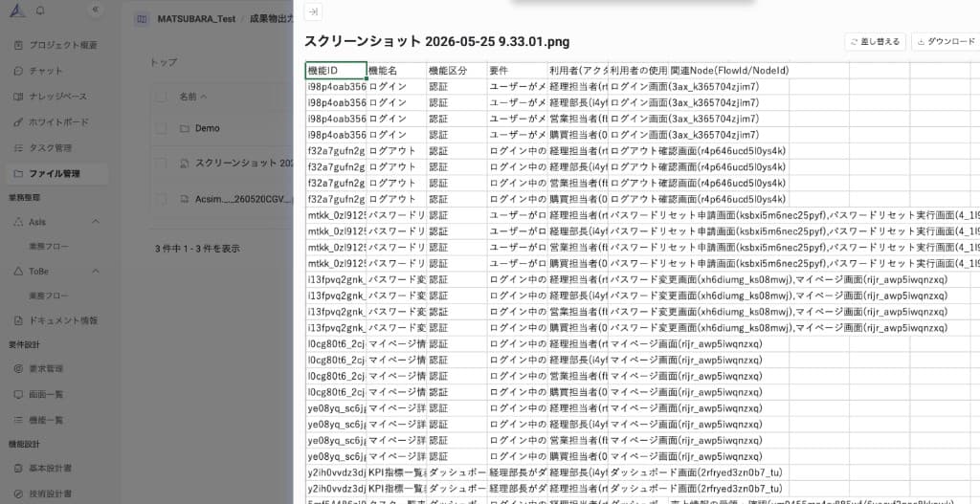Sort by 名前 column header
The height and width of the screenshot is (504, 980).
(x=193, y=97)
